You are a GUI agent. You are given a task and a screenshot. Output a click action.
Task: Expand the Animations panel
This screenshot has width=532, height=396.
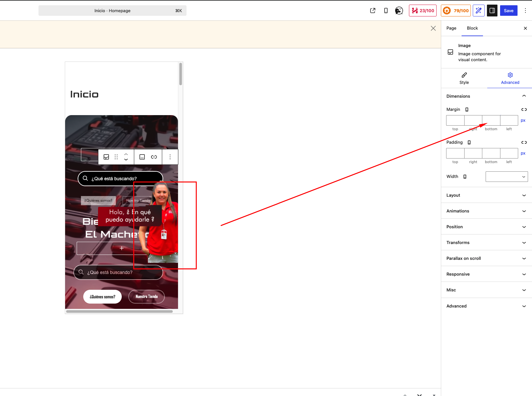point(487,211)
